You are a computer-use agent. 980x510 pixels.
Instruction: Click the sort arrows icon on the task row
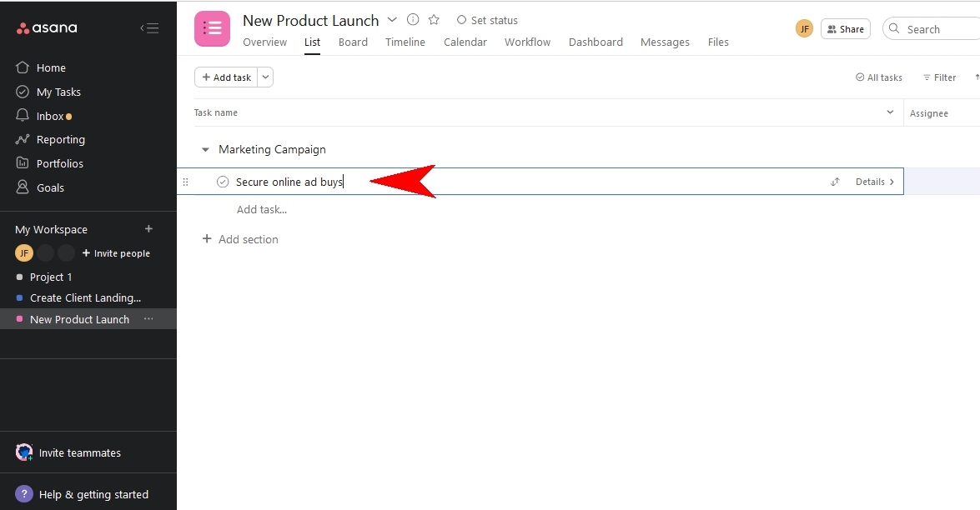835,181
